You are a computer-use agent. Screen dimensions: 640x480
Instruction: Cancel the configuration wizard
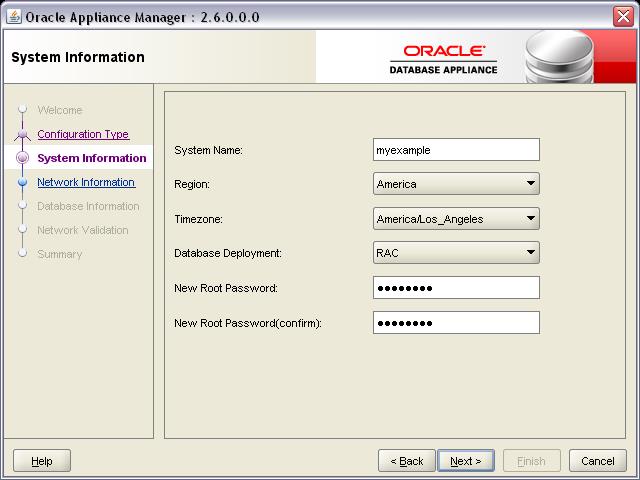click(x=598, y=461)
